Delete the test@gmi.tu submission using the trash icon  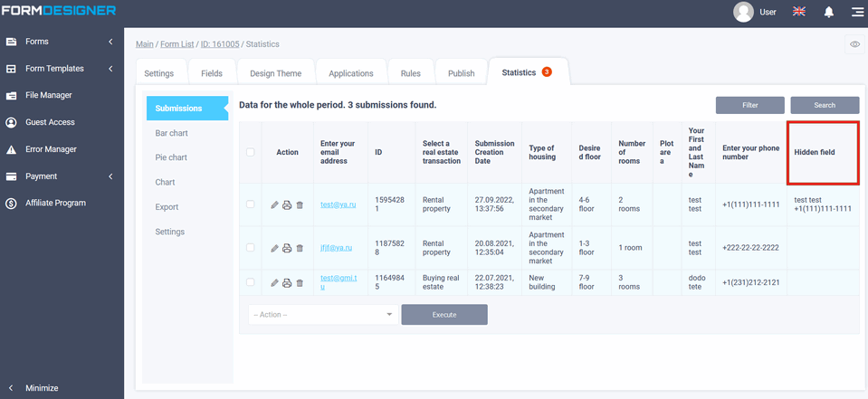click(300, 283)
